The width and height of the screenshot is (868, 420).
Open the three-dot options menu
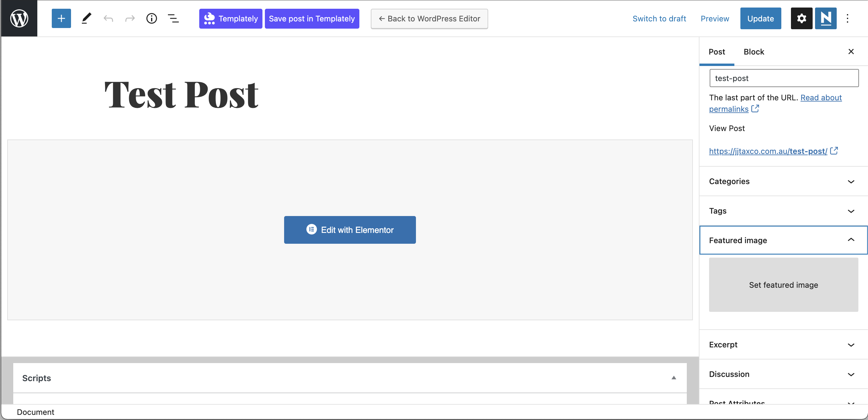848,18
